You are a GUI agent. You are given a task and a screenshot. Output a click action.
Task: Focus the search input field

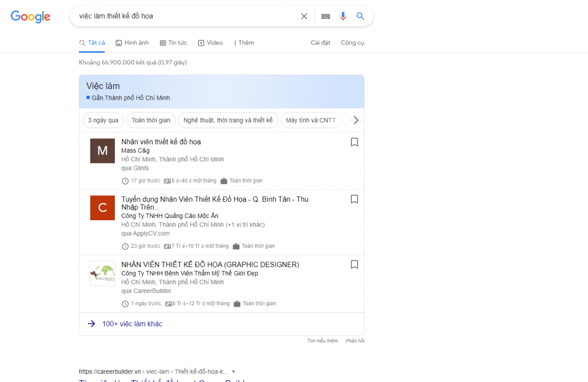pos(186,16)
